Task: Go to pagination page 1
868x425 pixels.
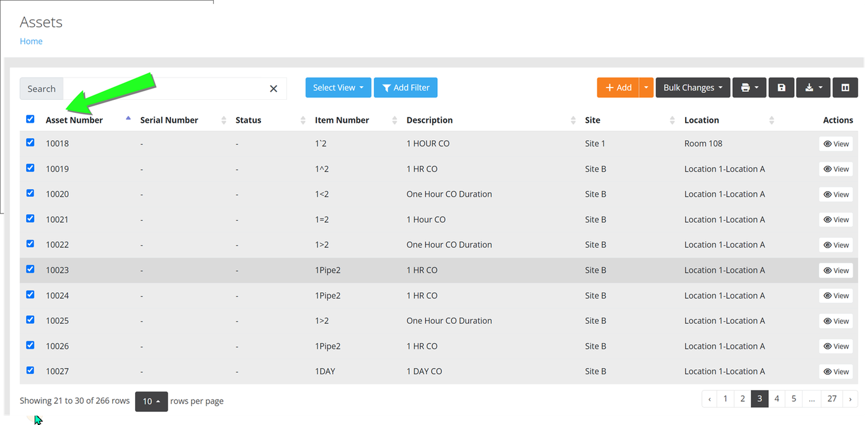Action: click(x=725, y=399)
